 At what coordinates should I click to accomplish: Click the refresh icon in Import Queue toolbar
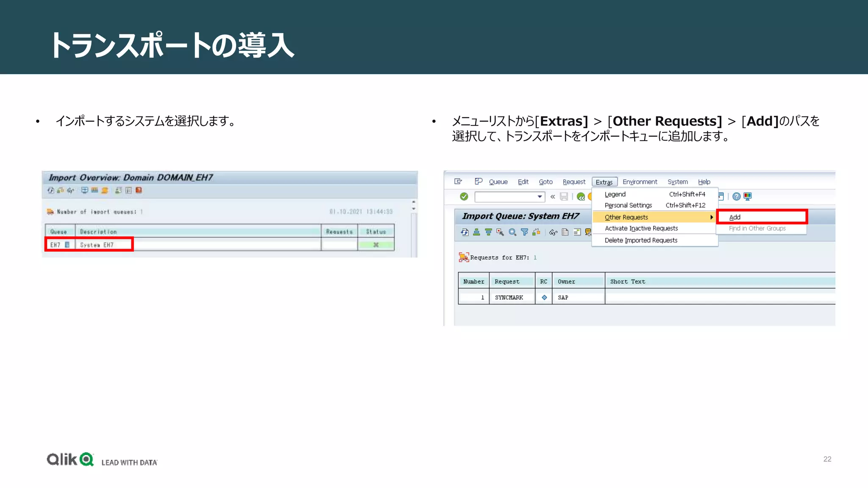tap(465, 232)
